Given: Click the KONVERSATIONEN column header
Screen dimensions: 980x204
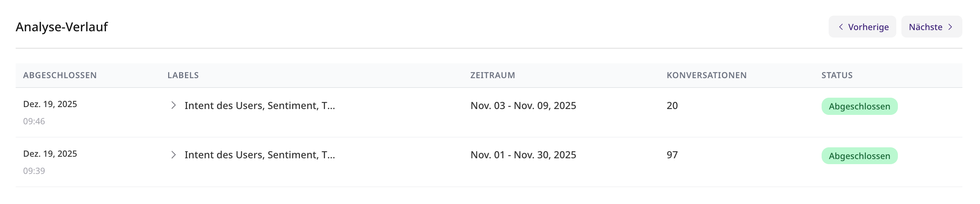Looking at the screenshot, I should pos(706,75).
